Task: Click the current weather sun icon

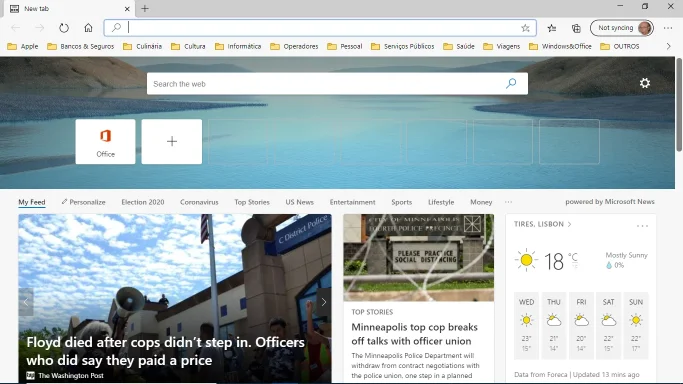Action: (526, 260)
